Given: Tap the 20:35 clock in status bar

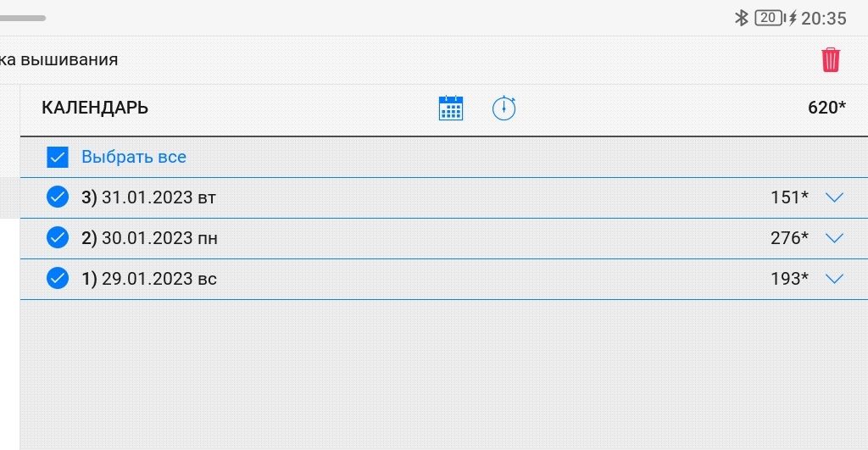Looking at the screenshot, I should tap(824, 18).
